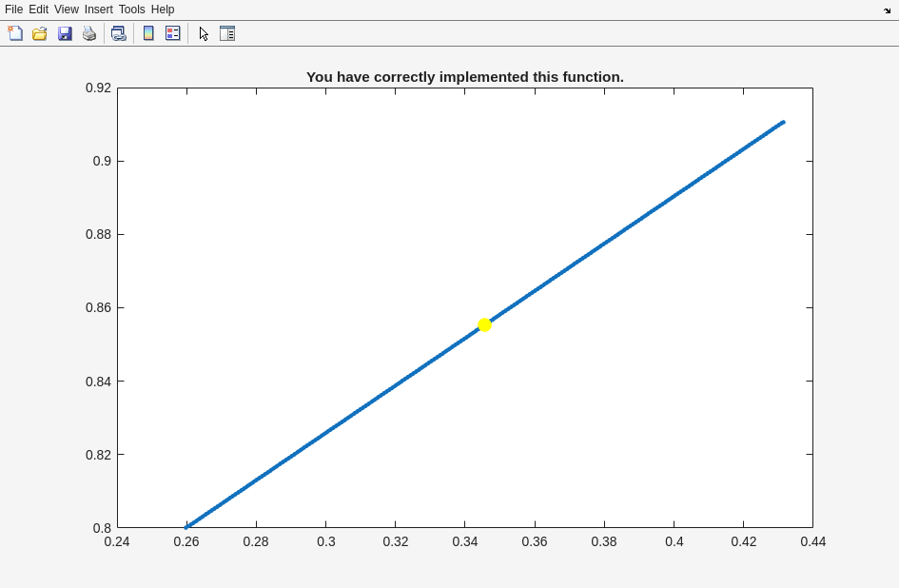Click the x-axis tick label 0.34
This screenshot has width=899, height=588.
465,541
